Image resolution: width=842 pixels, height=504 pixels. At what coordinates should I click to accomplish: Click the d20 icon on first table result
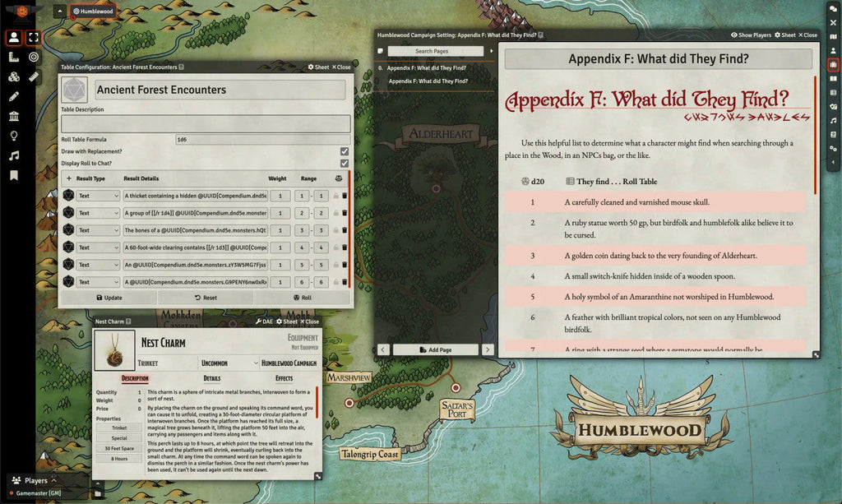[68, 196]
